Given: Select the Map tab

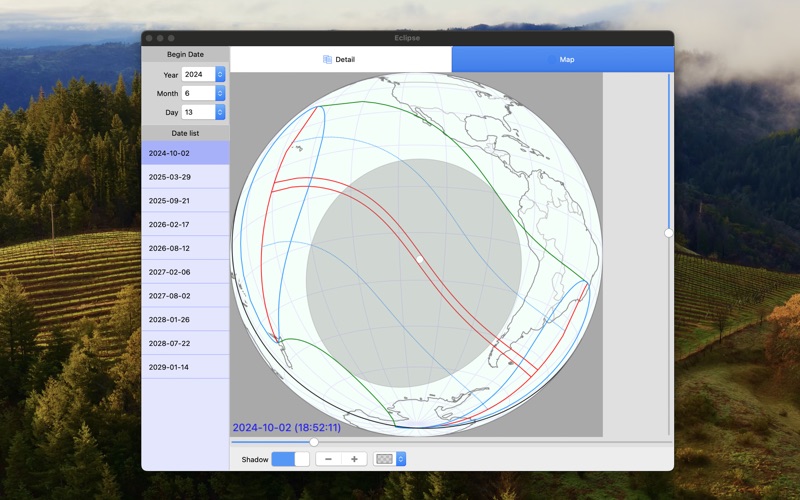Looking at the screenshot, I should (x=563, y=59).
